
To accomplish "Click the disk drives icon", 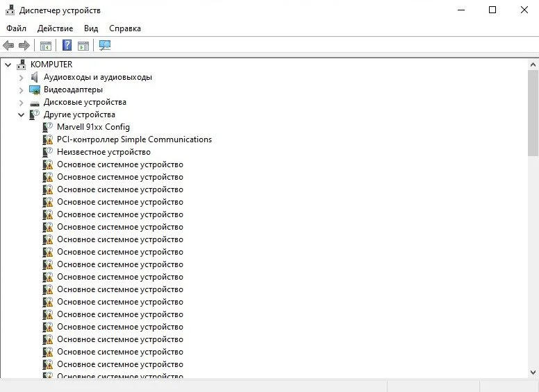I will pos(35,103).
